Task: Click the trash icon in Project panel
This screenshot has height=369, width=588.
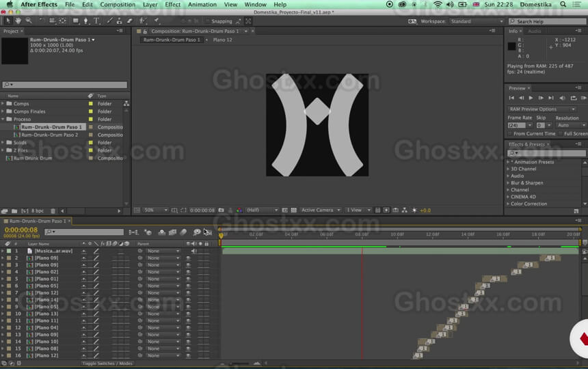Action: pos(53,211)
